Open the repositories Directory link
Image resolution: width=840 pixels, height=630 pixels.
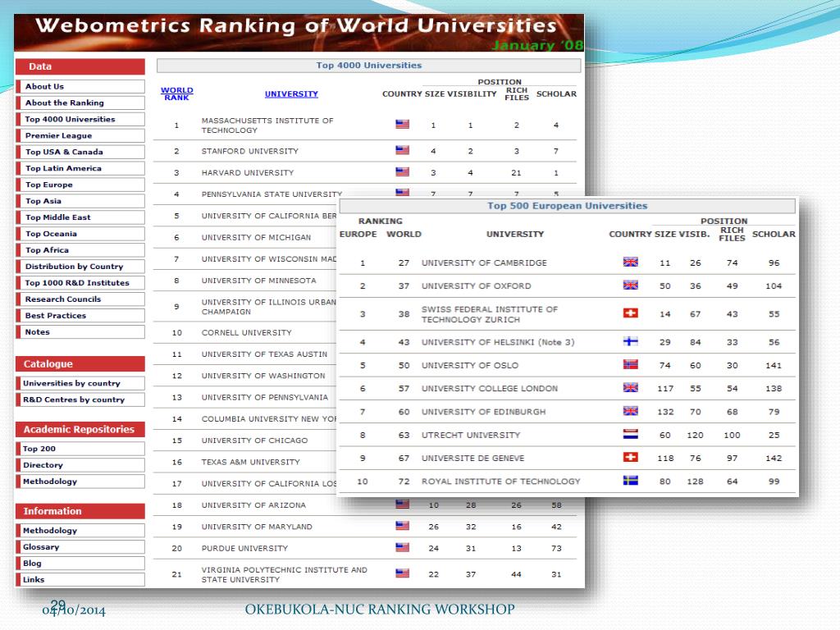click(80, 465)
